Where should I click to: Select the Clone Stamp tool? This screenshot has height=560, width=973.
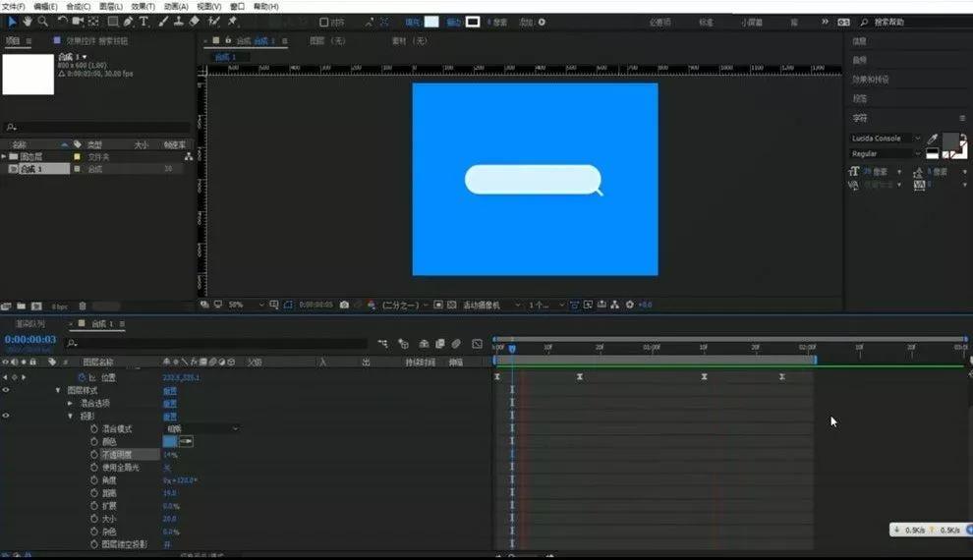click(x=178, y=22)
